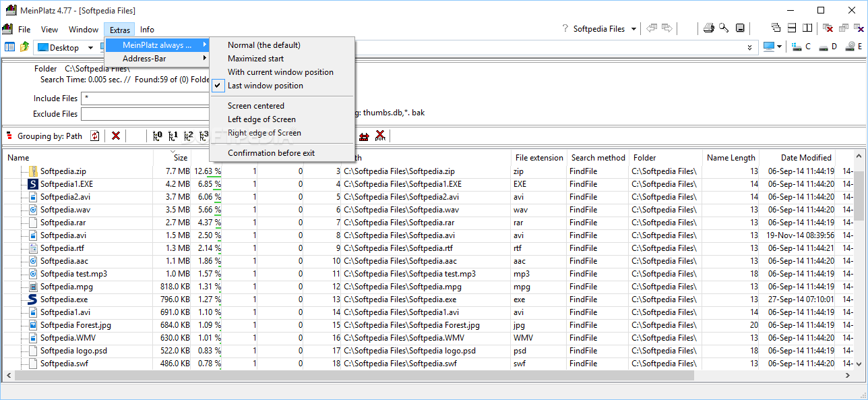The width and height of the screenshot is (868, 400).
Task: Sort by File extension column header
Action: point(538,157)
